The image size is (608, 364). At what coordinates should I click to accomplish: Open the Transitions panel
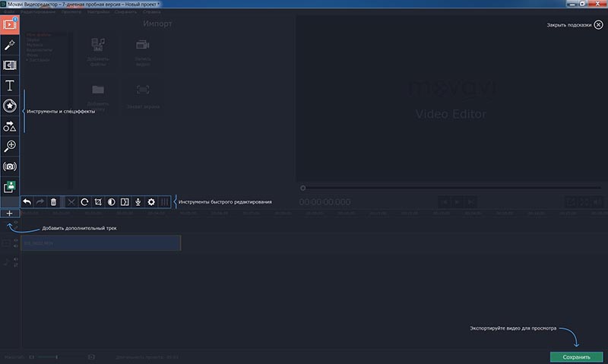(10, 65)
